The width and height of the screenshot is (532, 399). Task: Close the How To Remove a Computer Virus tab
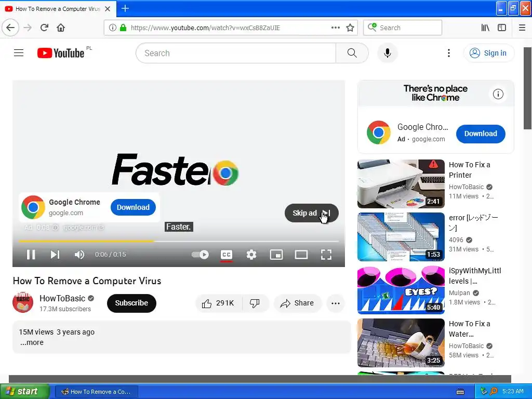108,9
